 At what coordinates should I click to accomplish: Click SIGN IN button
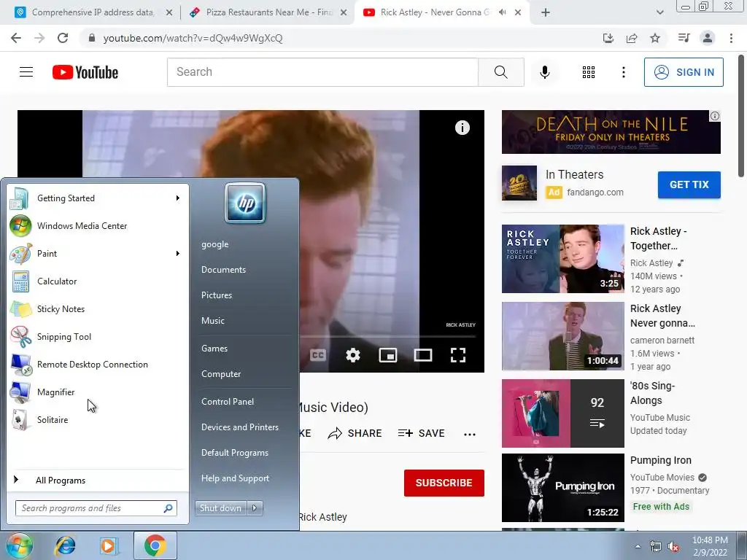(x=684, y=72)
